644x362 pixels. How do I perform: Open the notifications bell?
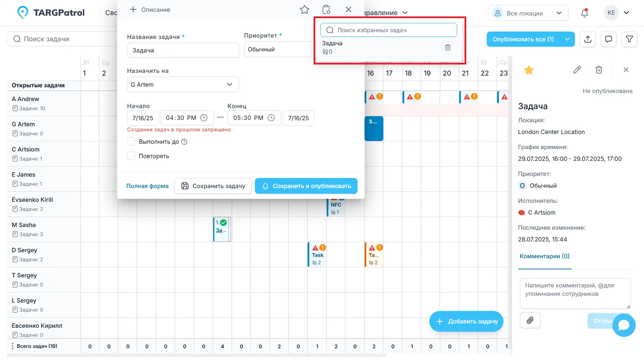pyautogui.click(x=584, y=13)
